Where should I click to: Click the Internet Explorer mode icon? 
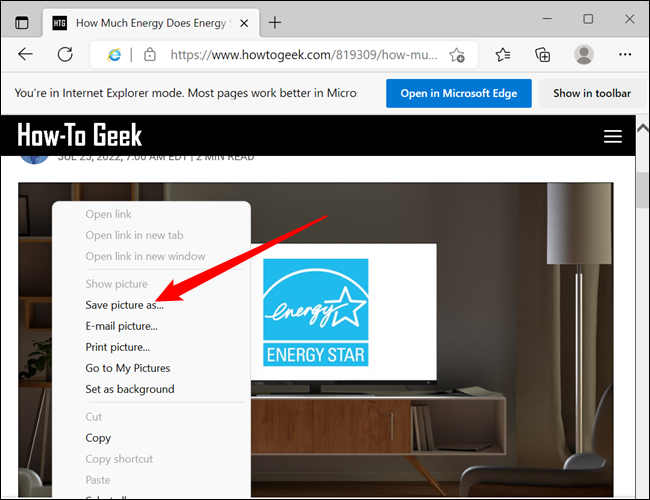(x=114, y=55)
